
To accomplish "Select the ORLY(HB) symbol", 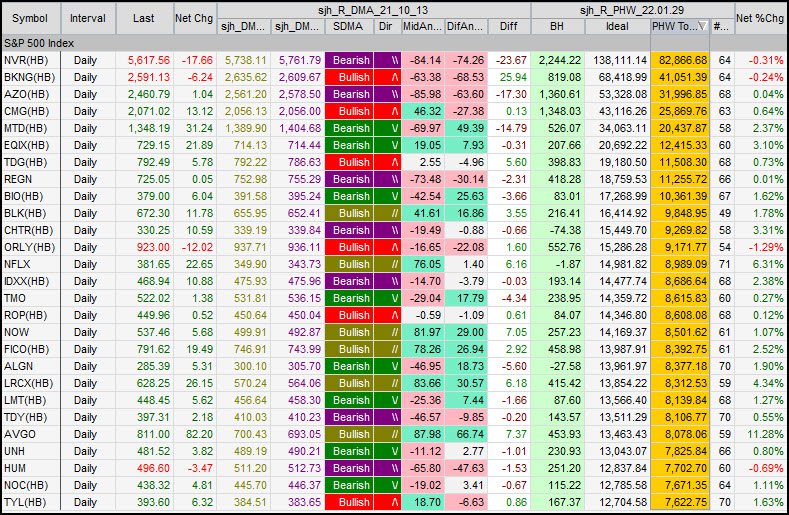I will pyautogui.click(x=29, y=247).
